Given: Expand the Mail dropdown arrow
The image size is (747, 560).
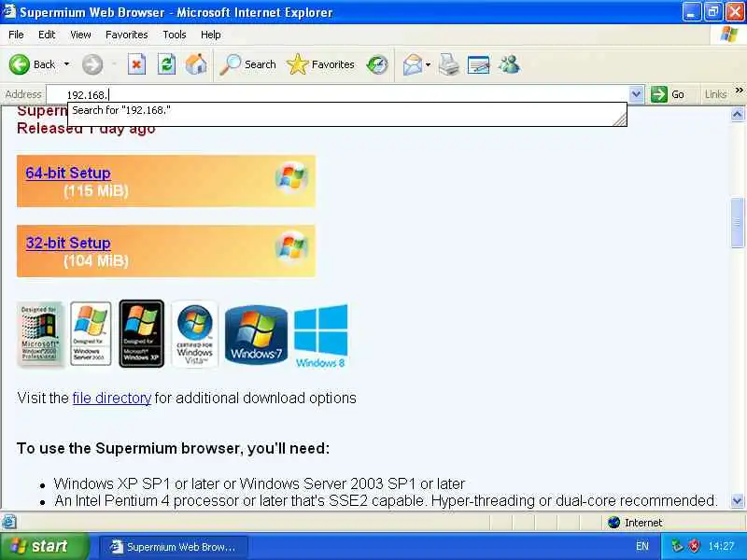Looking at the screenshot, I should [428, 64].
